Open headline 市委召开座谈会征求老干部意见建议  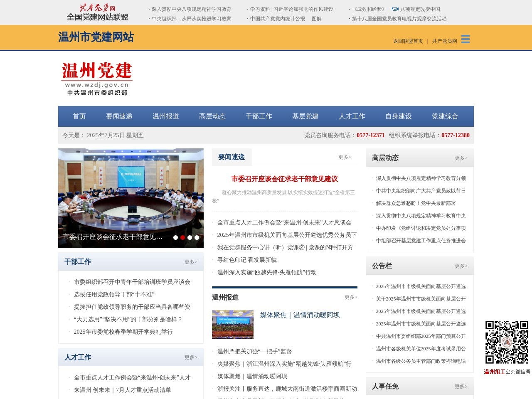point(285,179)
